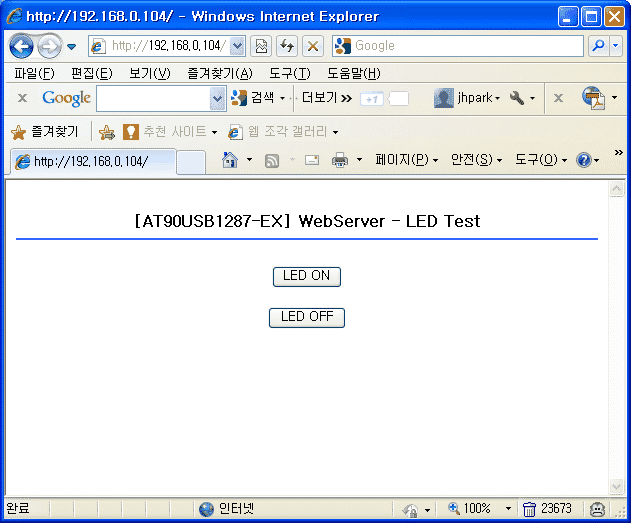Screen dimensions: 631x523
Task: Close the PDF converter toolbar with its X
Action: point(558,98)
